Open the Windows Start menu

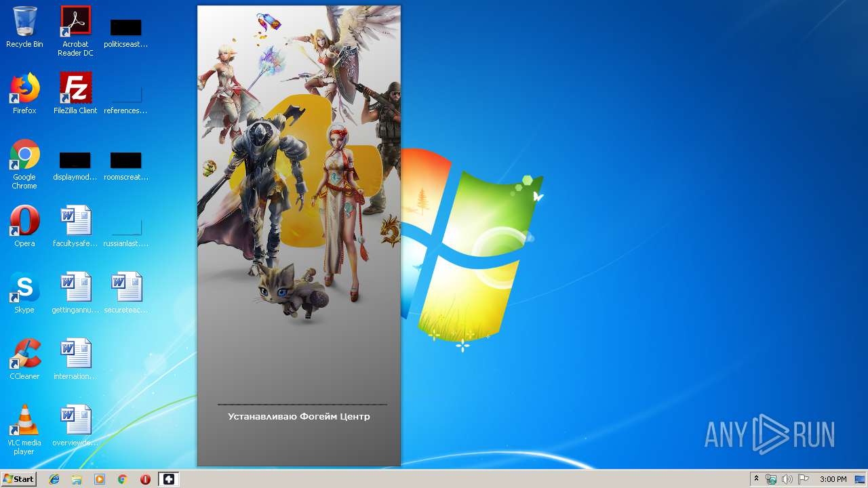click(x=19, y=479)
